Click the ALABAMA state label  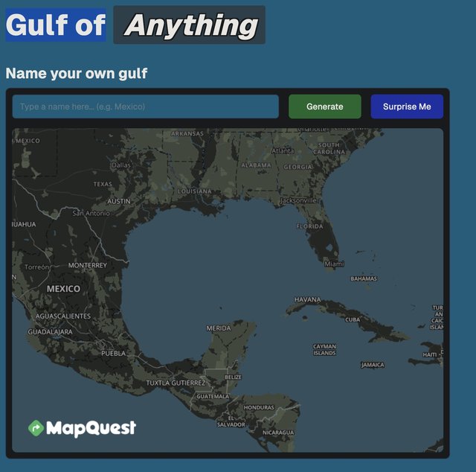pos(256,165)
